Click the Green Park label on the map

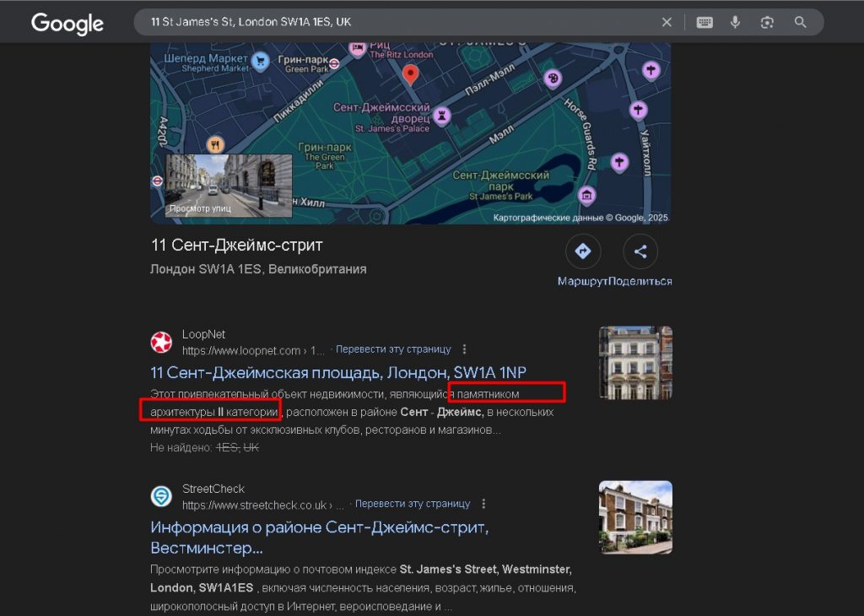pyautogui.click(x=325, y=156)
